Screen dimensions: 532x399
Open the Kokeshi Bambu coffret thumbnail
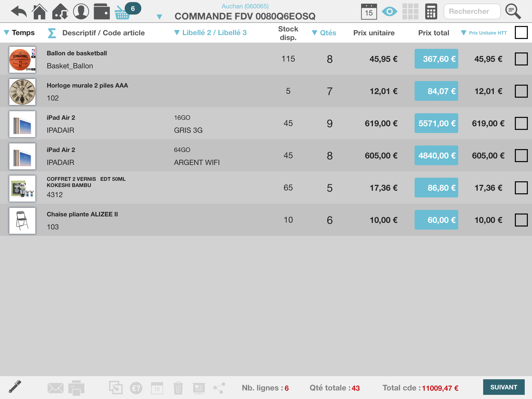[22, 189]
